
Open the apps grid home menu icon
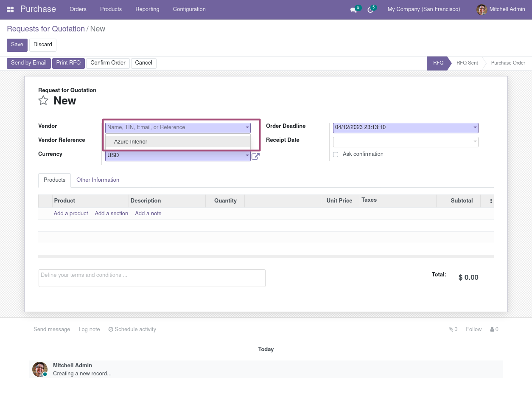tap(10, 9)
